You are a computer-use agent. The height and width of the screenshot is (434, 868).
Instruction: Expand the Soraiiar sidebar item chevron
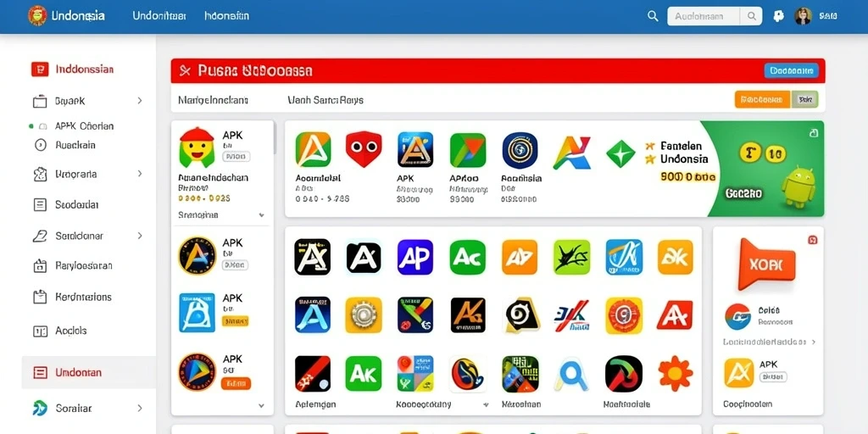140,409
